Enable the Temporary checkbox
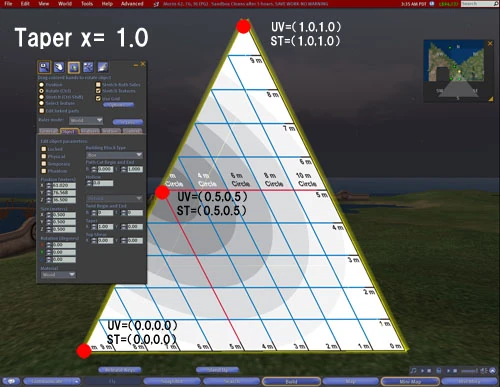500x387 pixels. pos(44,164)
